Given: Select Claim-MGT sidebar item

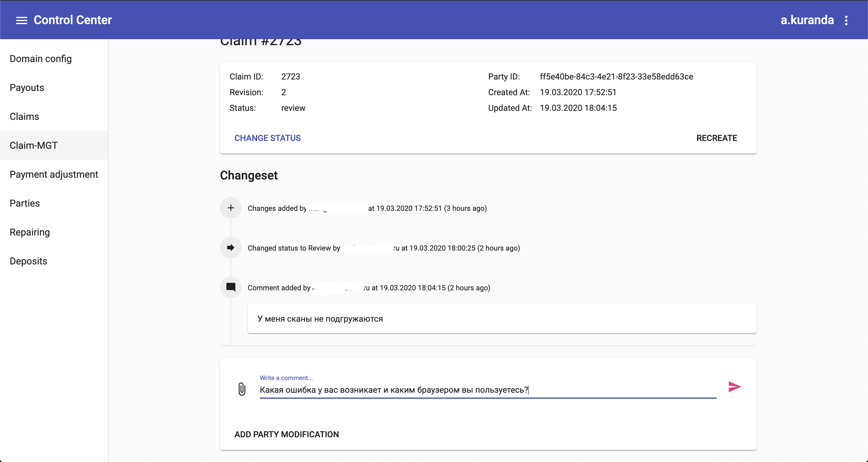Looking at the screenshot, I should (x=54, y=145).
